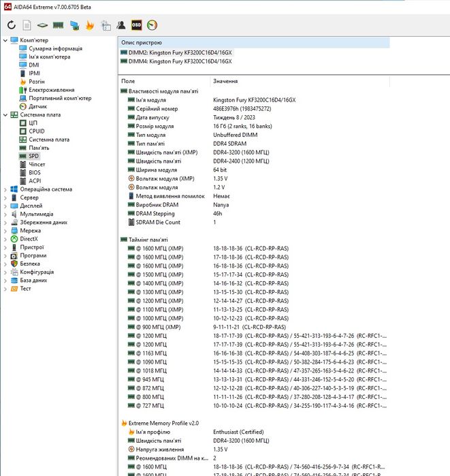
Task: Toggle the OSD panel icon
Action: 137,25
